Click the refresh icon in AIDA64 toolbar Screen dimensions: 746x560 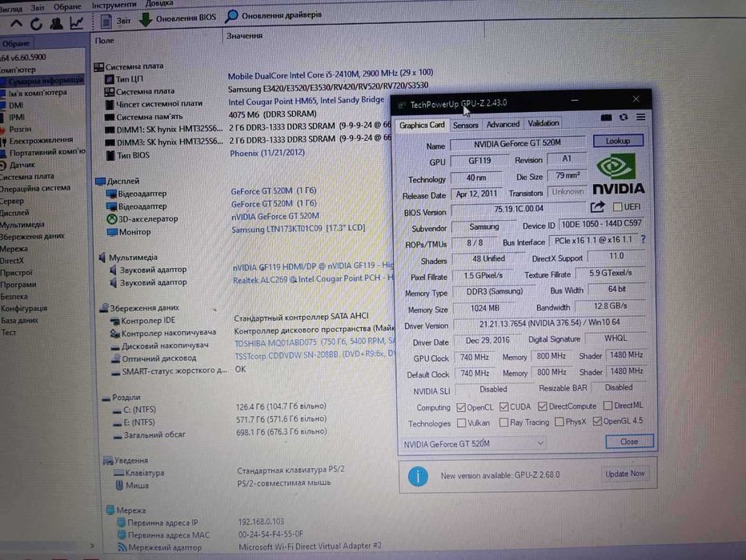point(36,23)
